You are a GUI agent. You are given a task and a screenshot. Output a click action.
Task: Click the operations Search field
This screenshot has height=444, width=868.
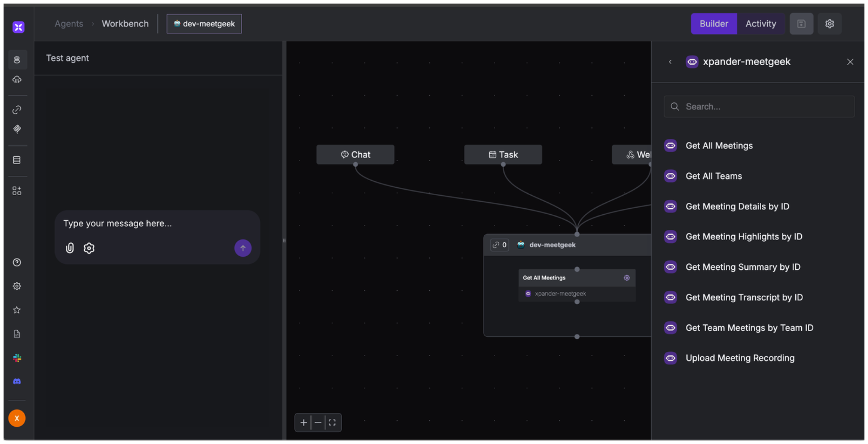[759, 106]
